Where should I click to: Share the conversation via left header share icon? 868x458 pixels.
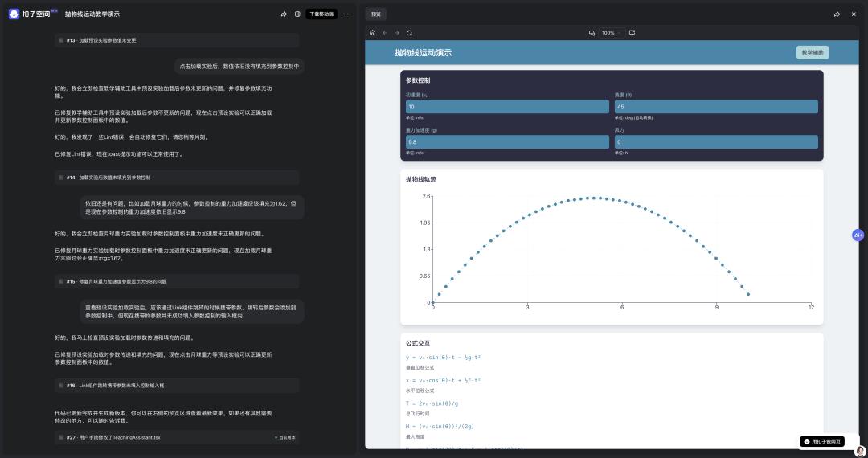(x=284, y=14)
